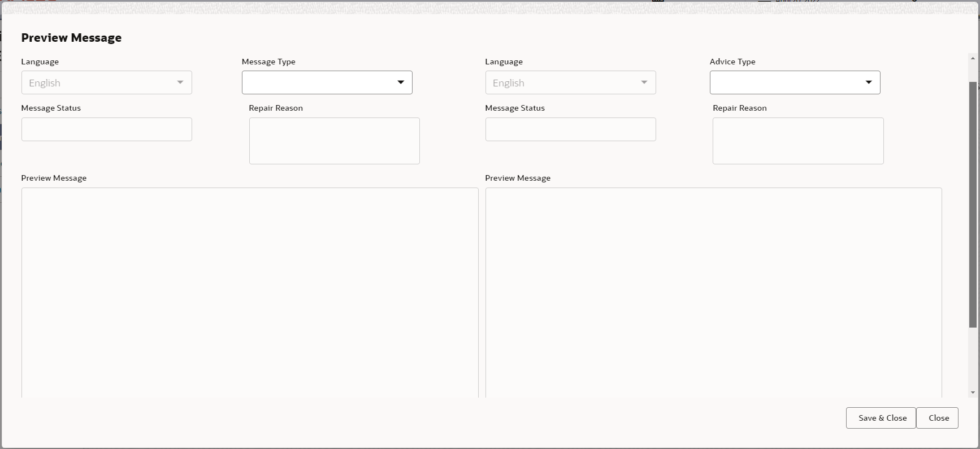Screen dimensions: 980x449
Task: Click Repair Reason box below Message Type
Action: click(335, 141)
